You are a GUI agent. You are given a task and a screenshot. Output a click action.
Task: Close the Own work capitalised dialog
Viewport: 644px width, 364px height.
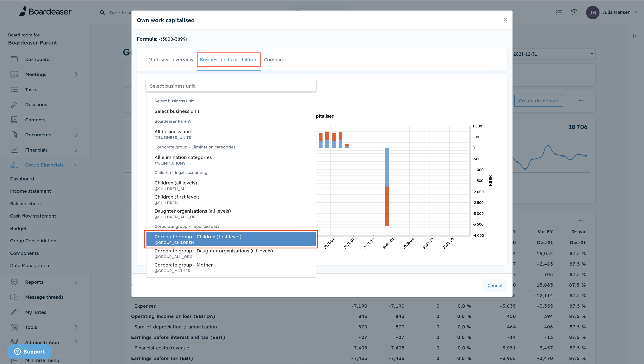pos(505,19)
